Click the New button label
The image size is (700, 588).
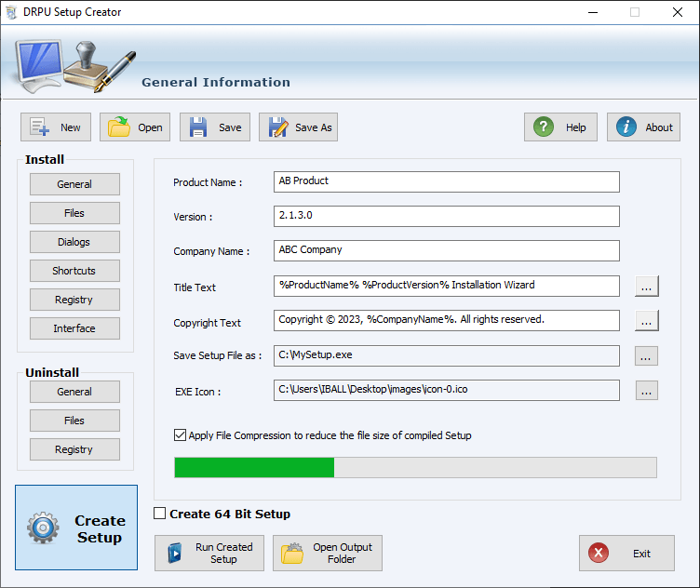(71, 127)
